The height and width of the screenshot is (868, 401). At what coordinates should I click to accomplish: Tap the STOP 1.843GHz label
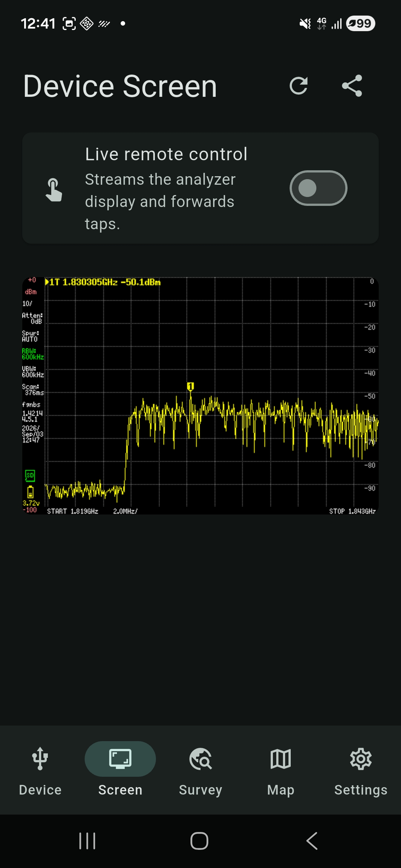352,511
